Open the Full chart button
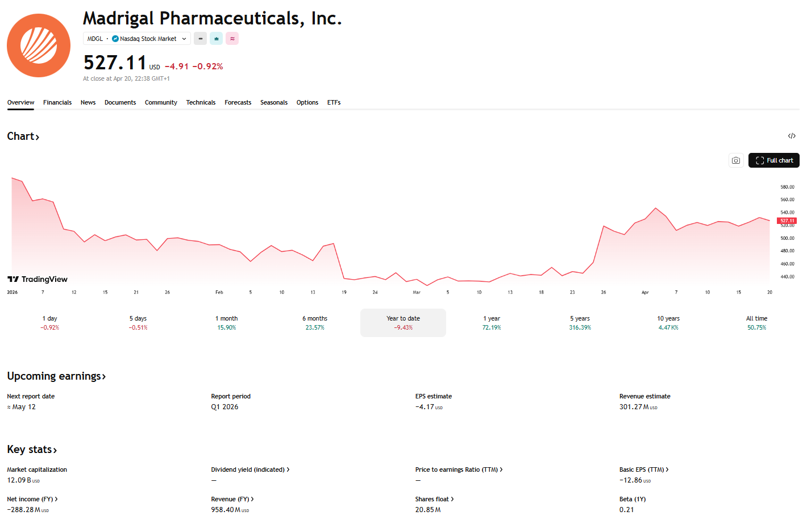This screenshot has height=532, width=807. pyautogui.click(x=774, y=160)
